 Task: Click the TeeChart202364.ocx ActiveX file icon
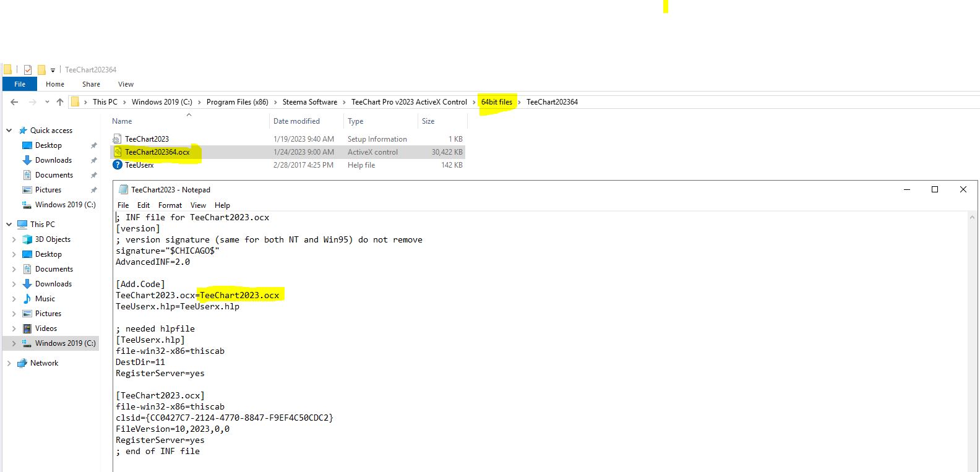tap(118, 152)
